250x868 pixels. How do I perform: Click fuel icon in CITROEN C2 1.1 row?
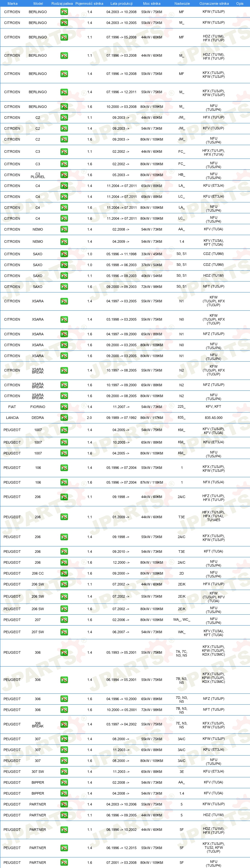click(x=64, y=118)
